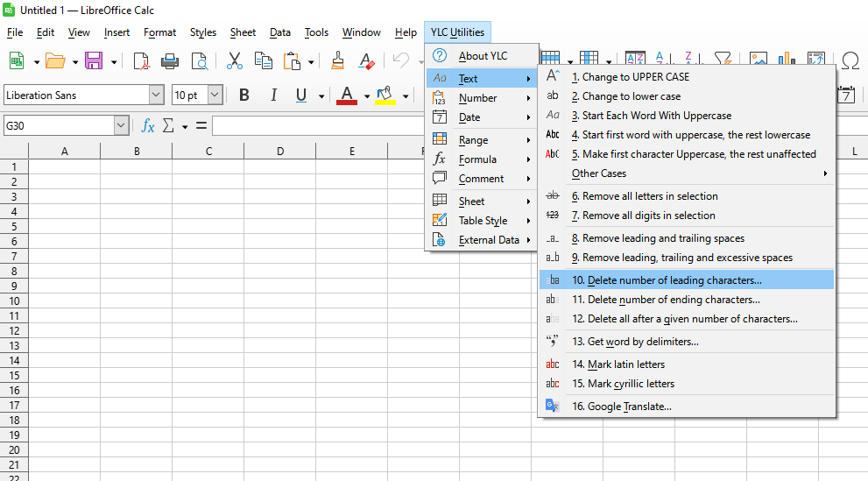Click the Insert Special Character omega icon
Image resolution: width=868 pixels, height=481 pixels.
click(850, 60)
